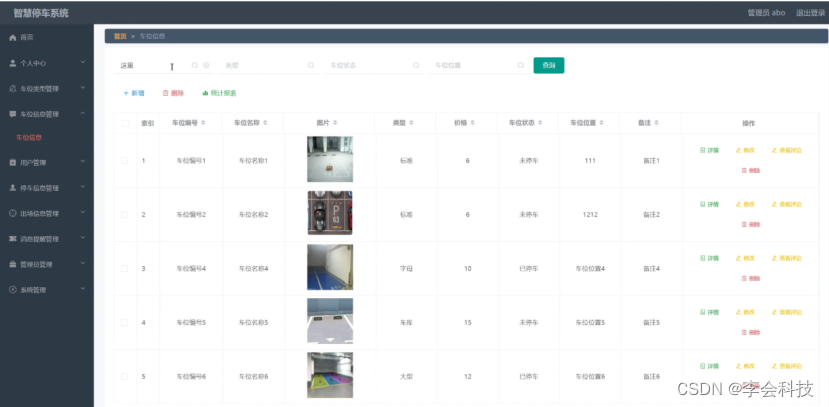The image size is (829, 407).
Task: Tick the checkbox for row 车位编号1
Action: click(x=125, y=161)
